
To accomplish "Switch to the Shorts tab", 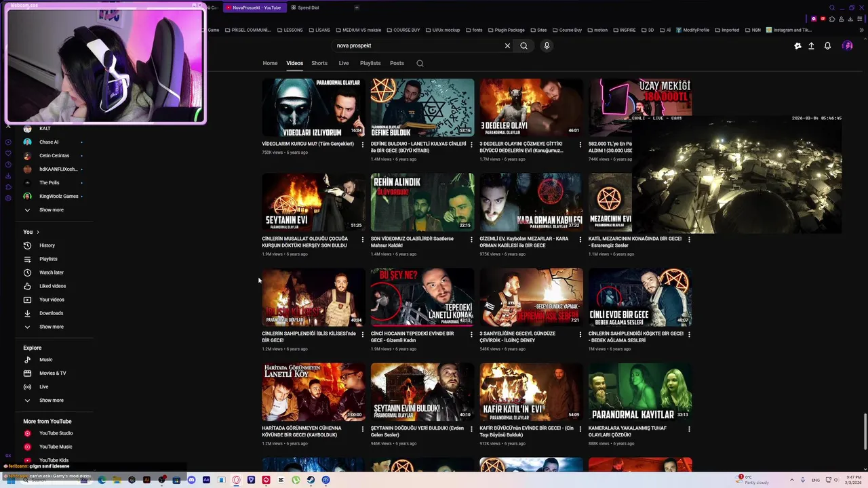I will (319, 63).
